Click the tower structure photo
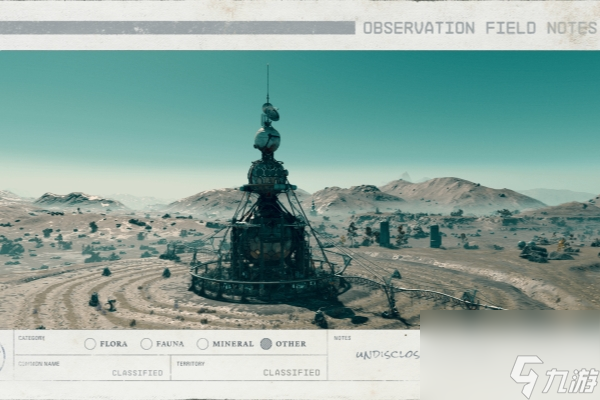 300,189
